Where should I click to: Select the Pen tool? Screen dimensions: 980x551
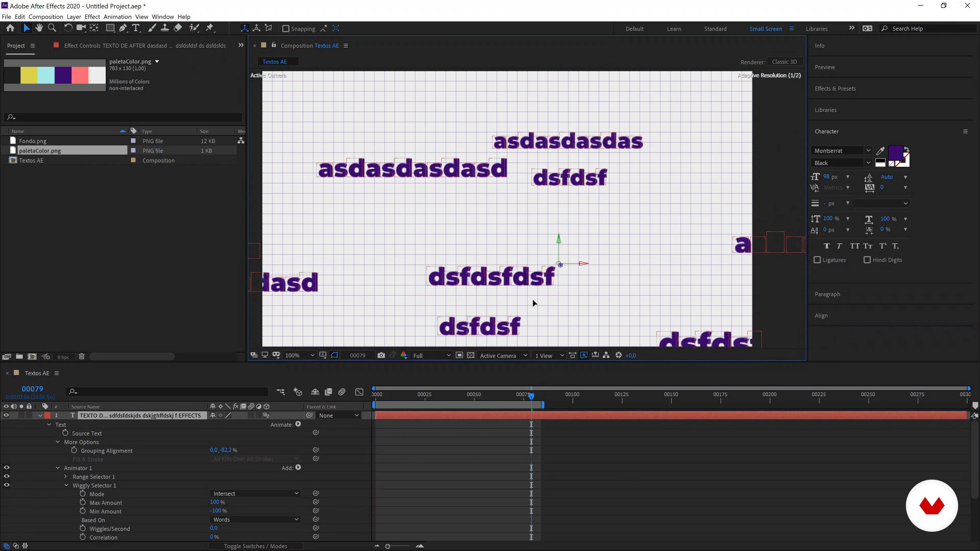[123, 28]
